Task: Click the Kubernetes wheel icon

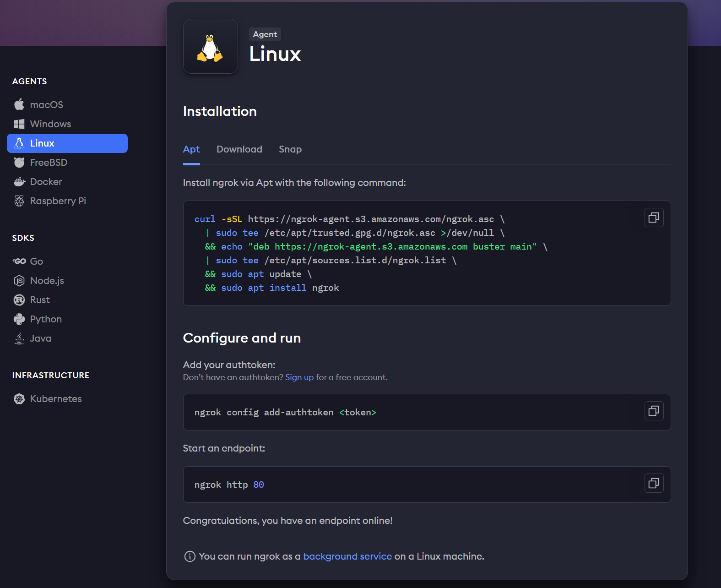Action: [19, 399]
